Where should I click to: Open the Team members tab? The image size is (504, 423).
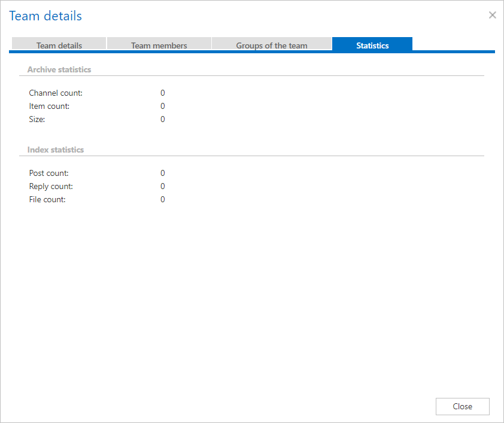tap(159, 45)
